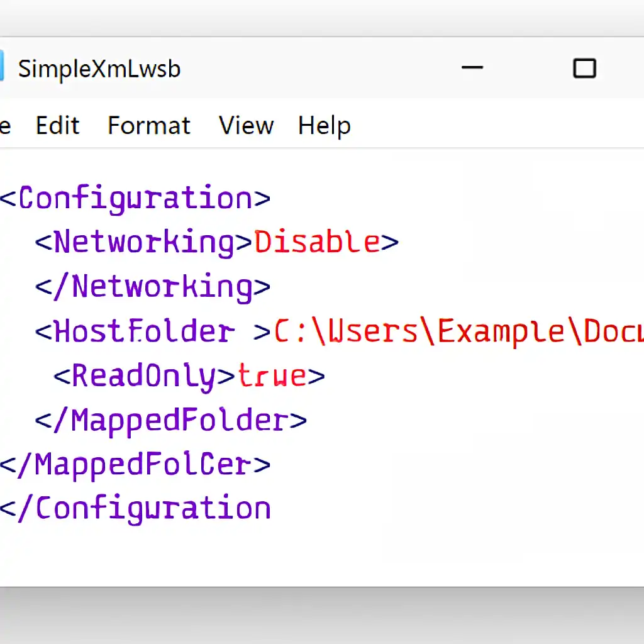The image size is (644, 644).
Task: Click the red true value
Action: point(272,376)
